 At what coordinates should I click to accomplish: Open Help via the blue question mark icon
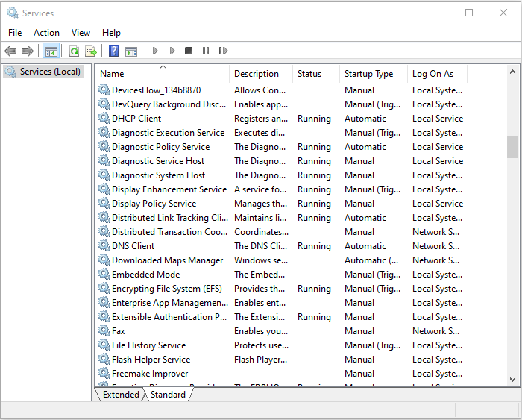(113, 51)
